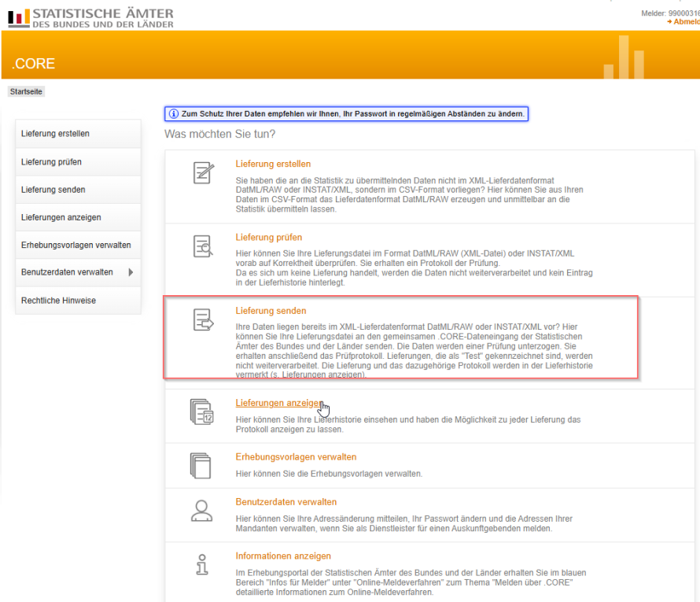This screenshot has width=700, height=602.
Task: Open Lieferungen anzeigen in the sidebar
Action: pyautogui.click(x=78, y=217)
